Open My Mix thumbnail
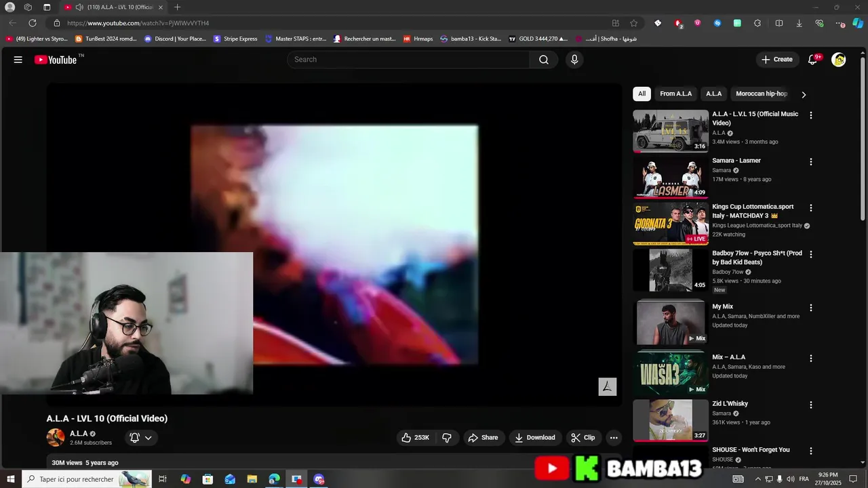This screenshot has height=488, width=868. click(671, 323)
